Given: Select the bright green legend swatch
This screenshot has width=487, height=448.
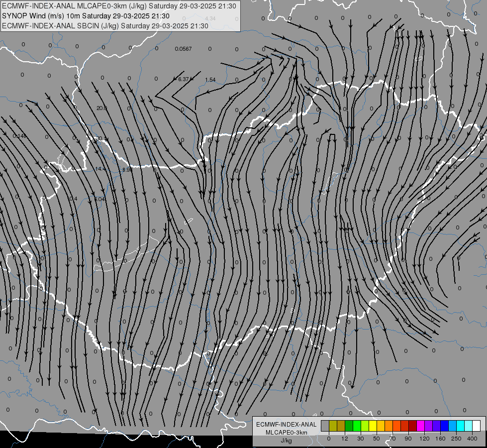Looking at the screenshot, I should point(357,426).
